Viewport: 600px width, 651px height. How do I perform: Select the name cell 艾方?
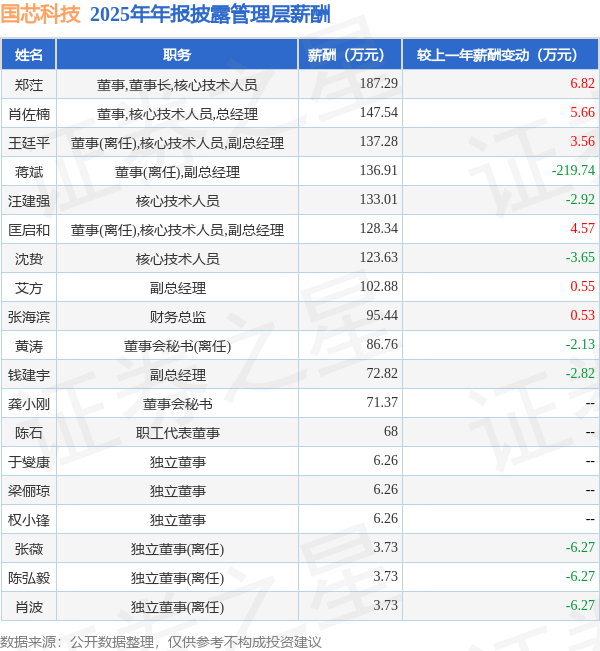[29, 288]
